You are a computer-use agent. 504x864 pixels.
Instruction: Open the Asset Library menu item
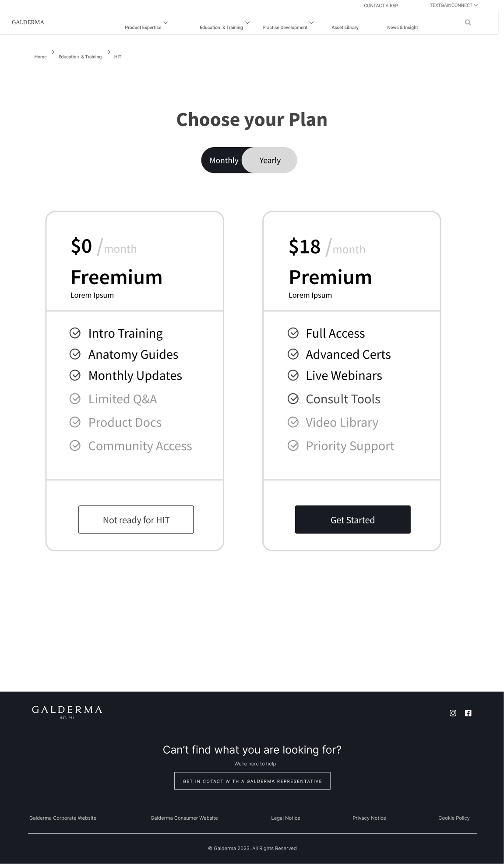tap(345, 28)
